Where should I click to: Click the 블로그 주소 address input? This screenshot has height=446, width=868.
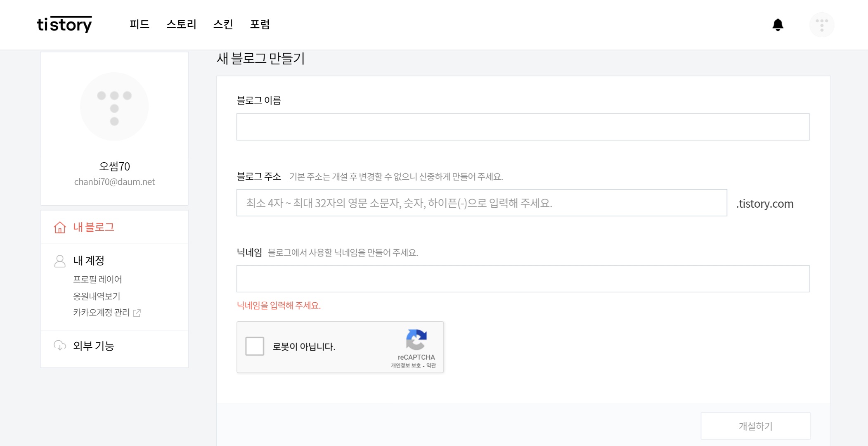tap(481, 203)
